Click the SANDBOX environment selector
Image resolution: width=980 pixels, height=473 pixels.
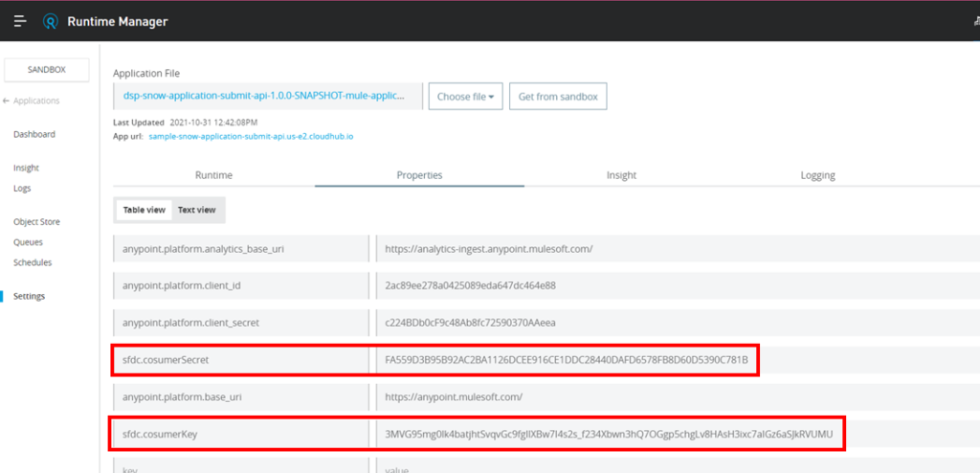pos(47,70)
